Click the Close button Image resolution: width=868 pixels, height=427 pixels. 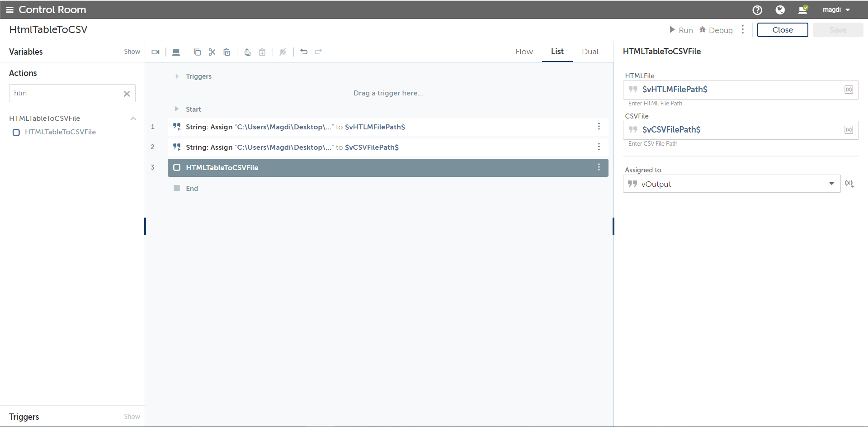pos(783,30)
